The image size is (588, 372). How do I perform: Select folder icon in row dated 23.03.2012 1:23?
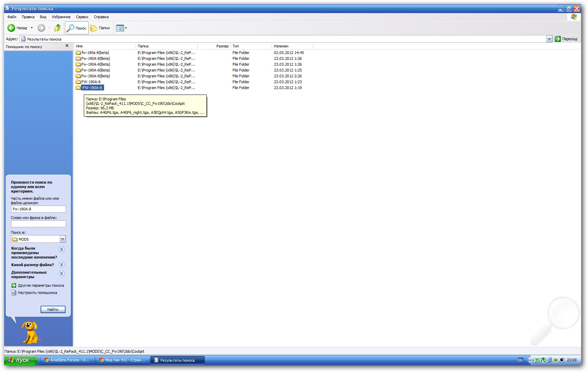click(78, 82)
